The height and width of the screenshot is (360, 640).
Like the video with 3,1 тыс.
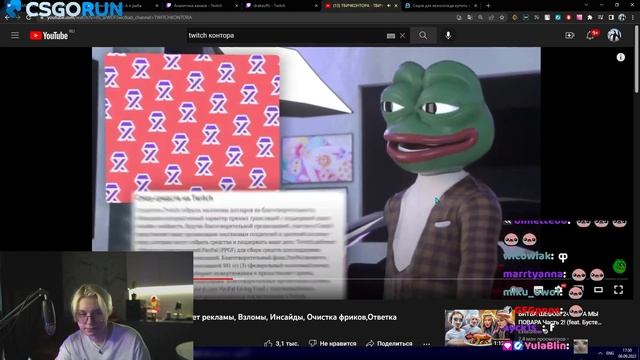tap(281, 344)
